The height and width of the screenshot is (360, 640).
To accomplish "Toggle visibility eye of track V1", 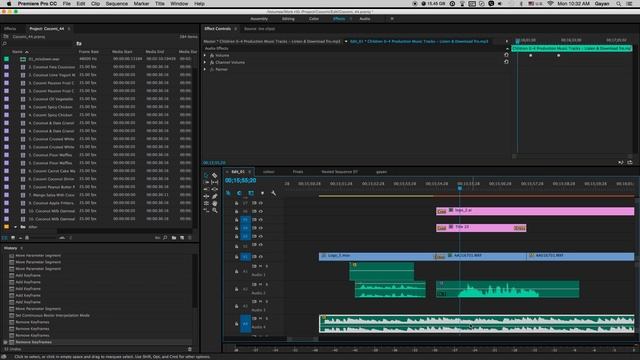I will click(x=261, y=257).
